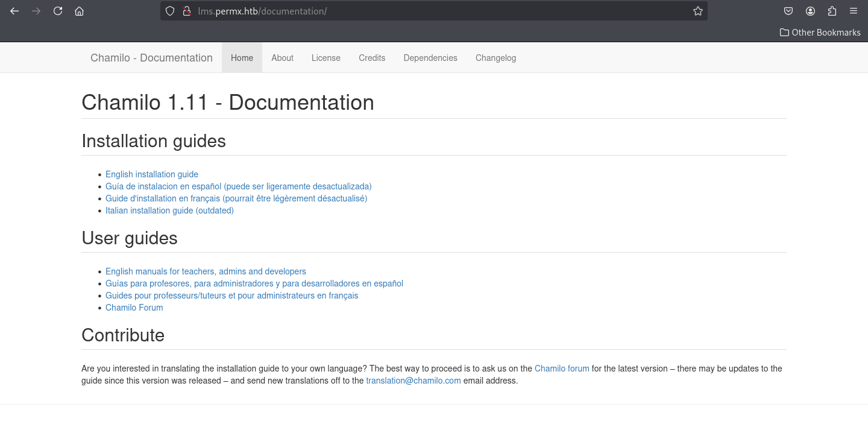Click the tracking protection shield icon
Image resolution: width=868 pixels, height=424 pixels.
[x=170, y=11]
